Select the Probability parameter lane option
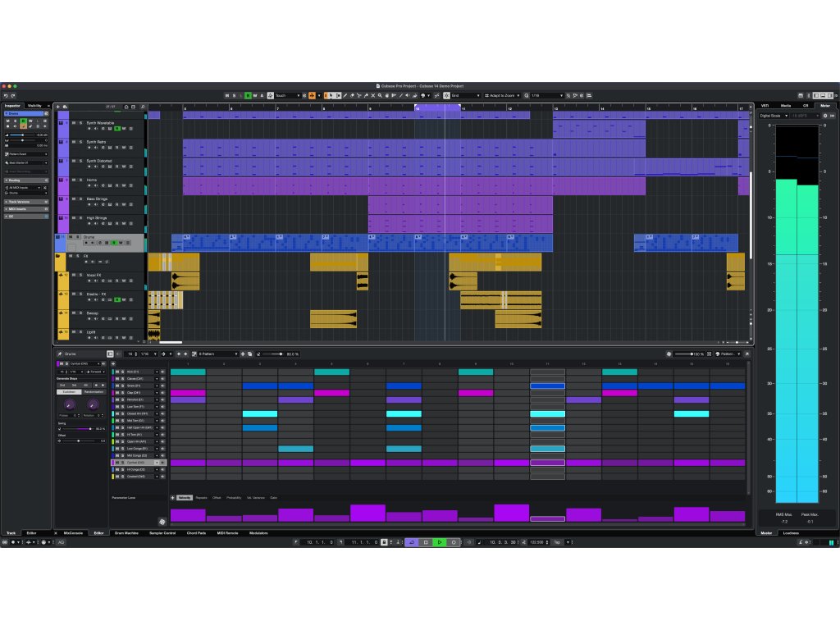Screen dimensions: 840x630 [234, 498]
